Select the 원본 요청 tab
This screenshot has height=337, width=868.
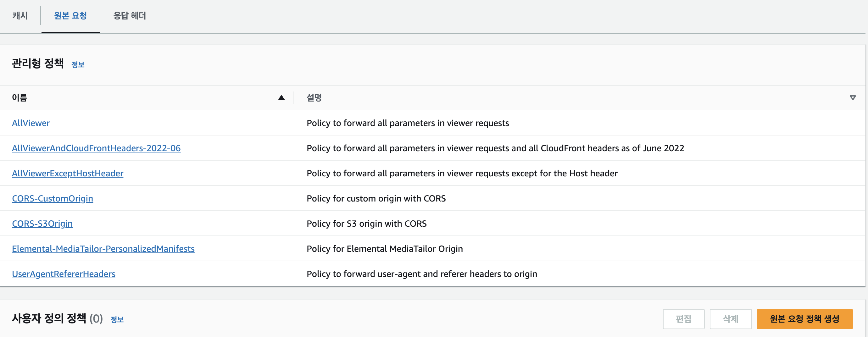point(70,15)
